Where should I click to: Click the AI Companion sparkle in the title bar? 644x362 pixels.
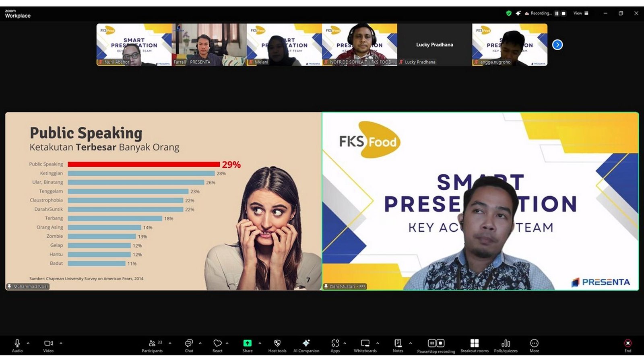click(518, 13)
